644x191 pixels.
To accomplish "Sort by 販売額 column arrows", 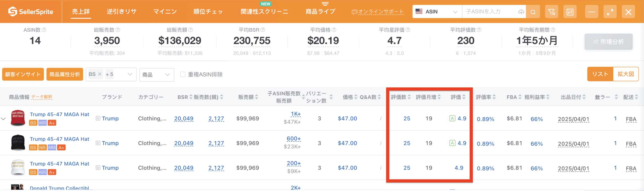I will 257,97.
